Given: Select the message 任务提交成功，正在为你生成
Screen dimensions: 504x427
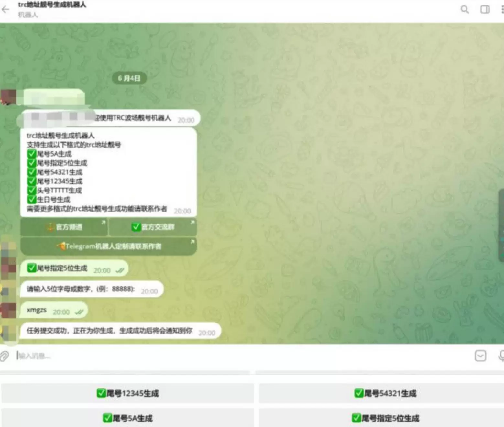Looking at the screenshot, I should click(120, 331).
